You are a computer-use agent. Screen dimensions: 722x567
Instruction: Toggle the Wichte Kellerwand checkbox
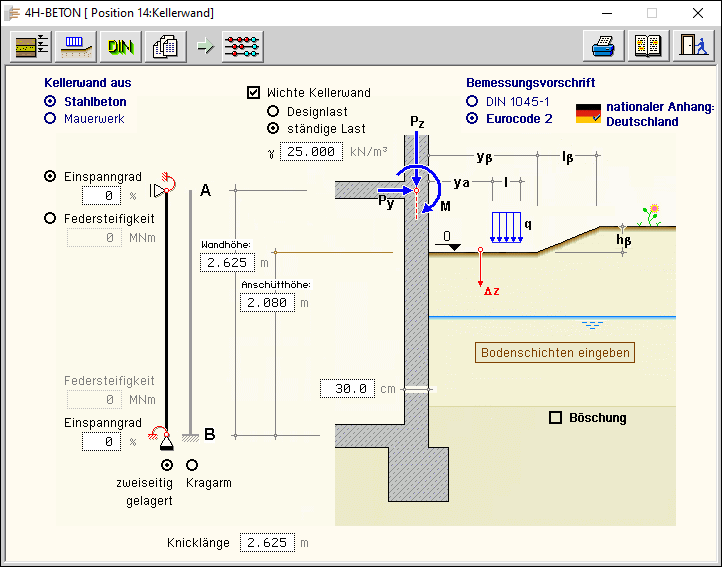pyautogui.click(x=254, y=93)
